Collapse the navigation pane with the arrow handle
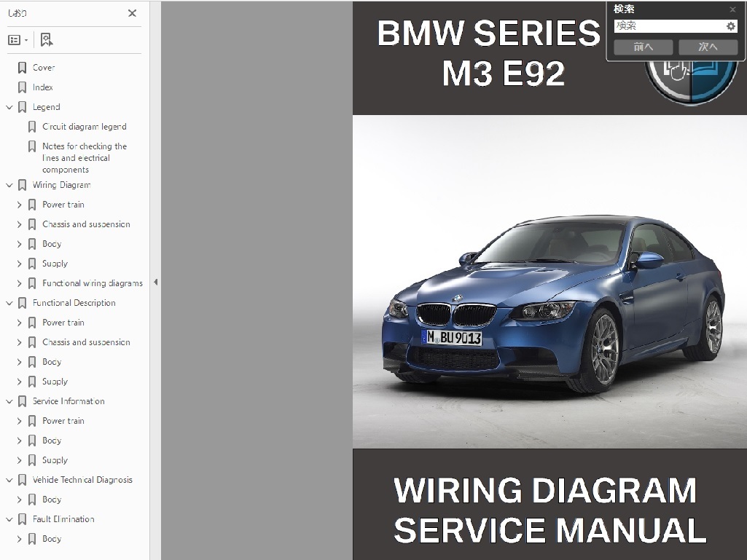The image size is (747, 560). click(x=155, y=283)
